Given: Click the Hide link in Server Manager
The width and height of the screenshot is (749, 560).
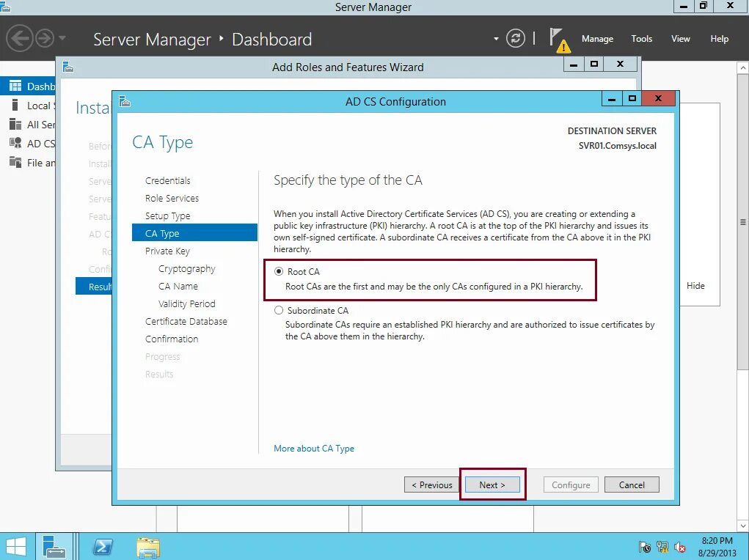Looking at the screenshot, I should point(695,285).
